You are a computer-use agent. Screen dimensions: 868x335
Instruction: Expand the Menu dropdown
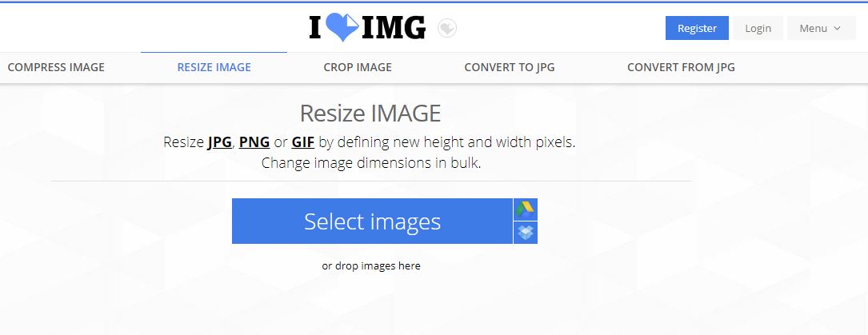click(x=821, y=28)
